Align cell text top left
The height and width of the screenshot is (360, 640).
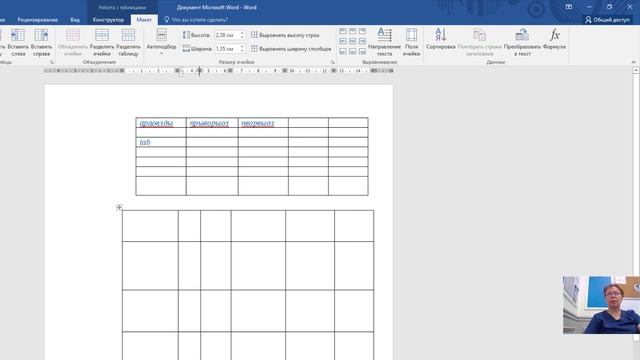pos(343,31)
